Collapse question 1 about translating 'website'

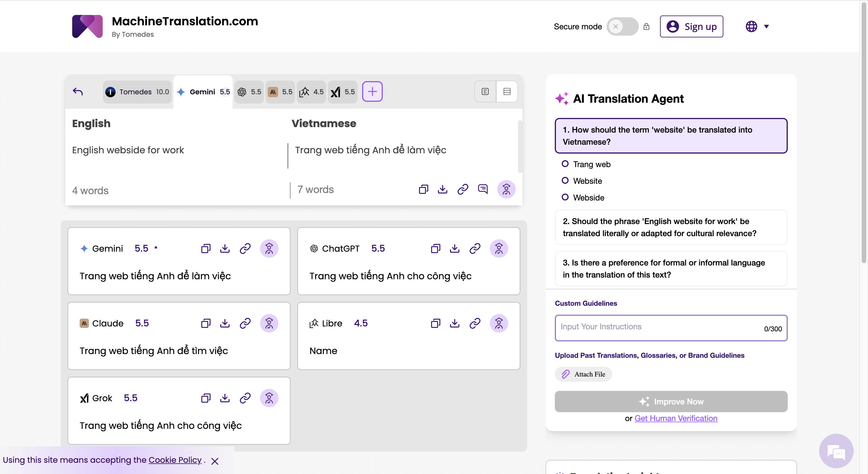pyautogui.click(x=671, y=136)
